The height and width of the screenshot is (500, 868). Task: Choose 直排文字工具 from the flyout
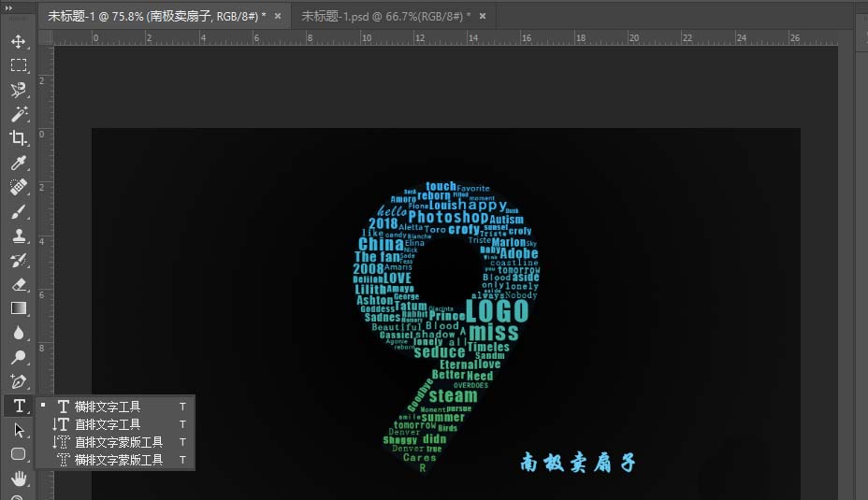point(115,424)
